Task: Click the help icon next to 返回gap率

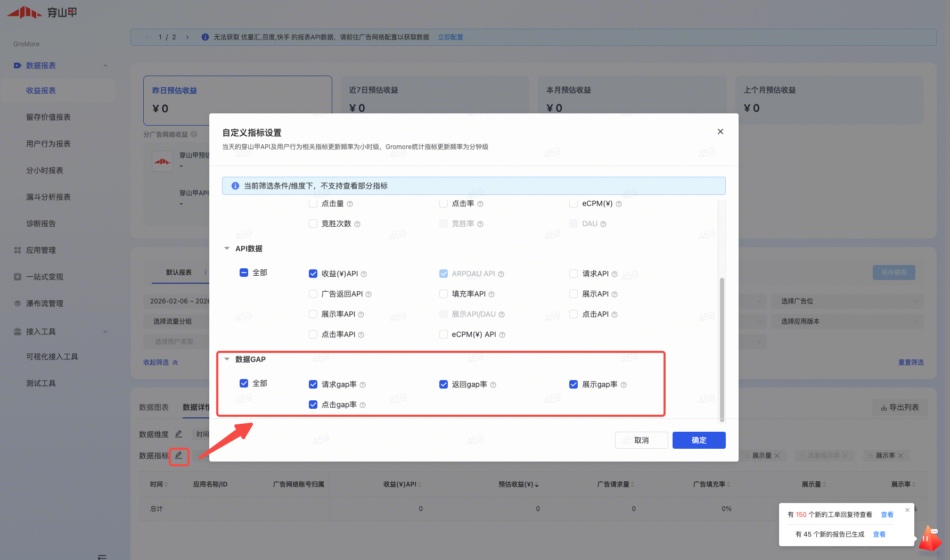Action: pos(493,385)
